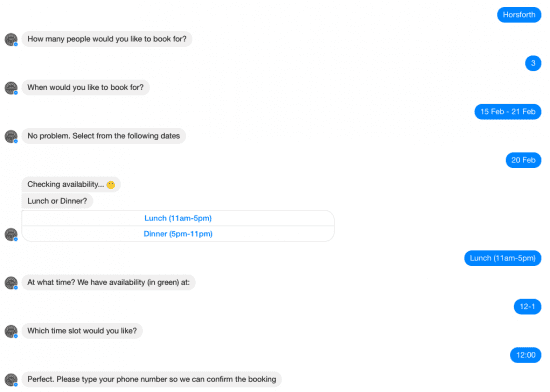Select the sent 'Lunch (11am-5pm)' blue bubble

[x=503, y=258]
